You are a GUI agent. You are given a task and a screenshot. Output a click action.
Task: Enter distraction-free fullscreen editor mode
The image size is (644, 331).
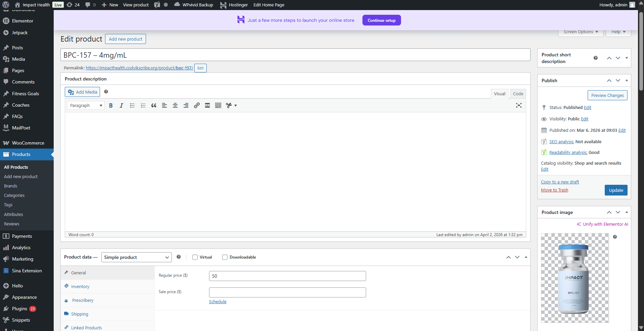pyautogui.click(x=519, y=105)
